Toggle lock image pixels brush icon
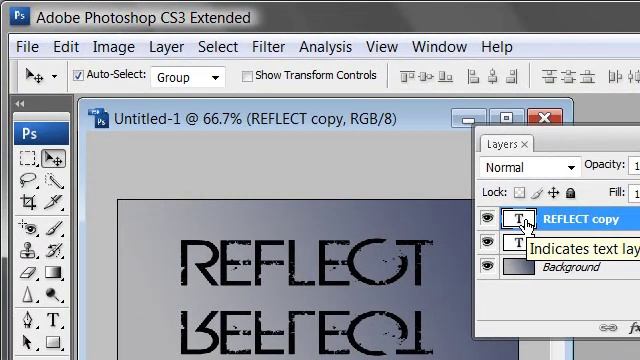640x360 pixels. click(x=537, y=193)
